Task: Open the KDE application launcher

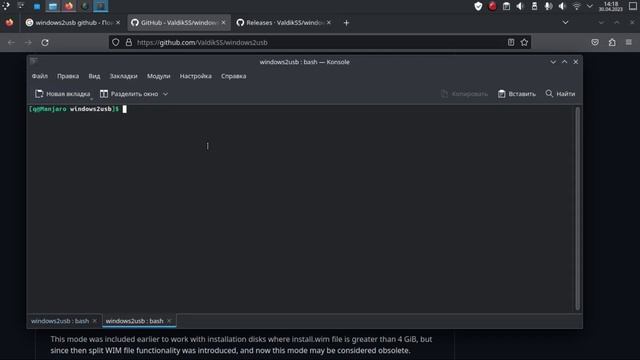Action: click(6, 6)
